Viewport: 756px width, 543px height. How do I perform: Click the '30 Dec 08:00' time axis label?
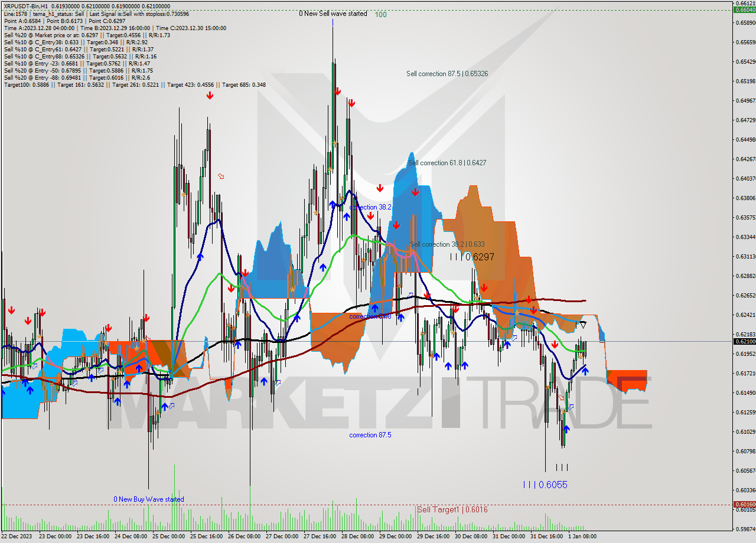pyautogui.click(x=471, y=537)
